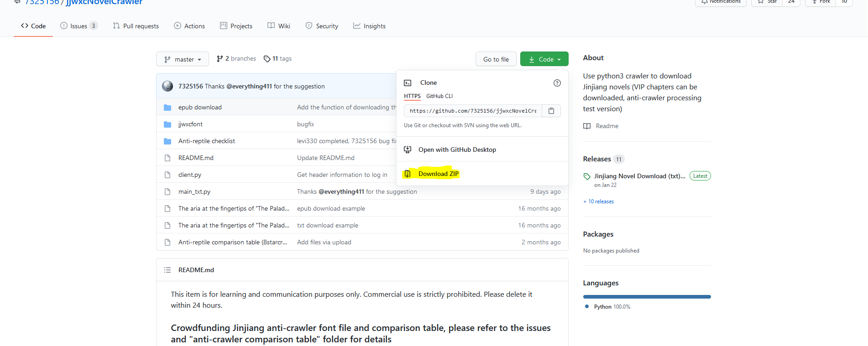
Task: Open the Code tab
Action: 33,26
